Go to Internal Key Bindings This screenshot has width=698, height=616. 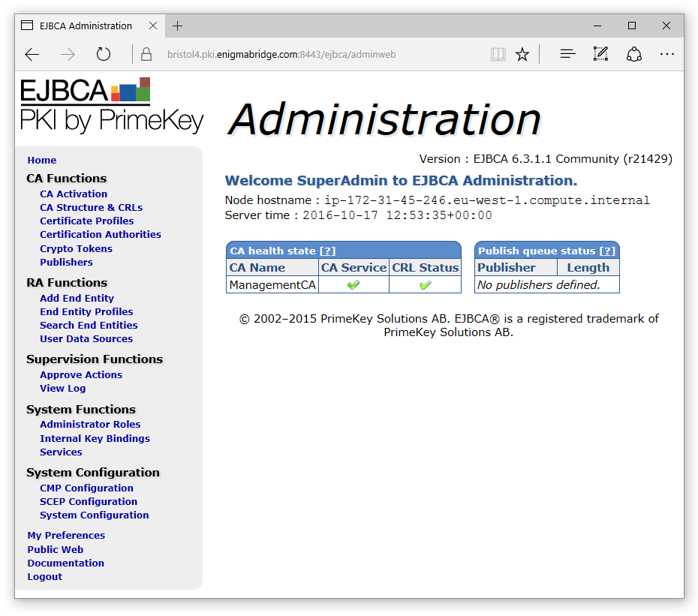click(95, 438)
